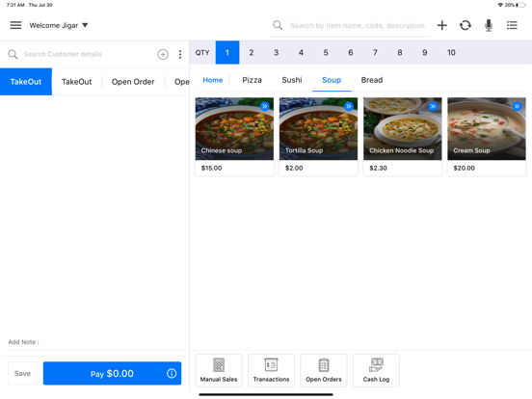Open the customer three-dot options menu

pos(180,54)
